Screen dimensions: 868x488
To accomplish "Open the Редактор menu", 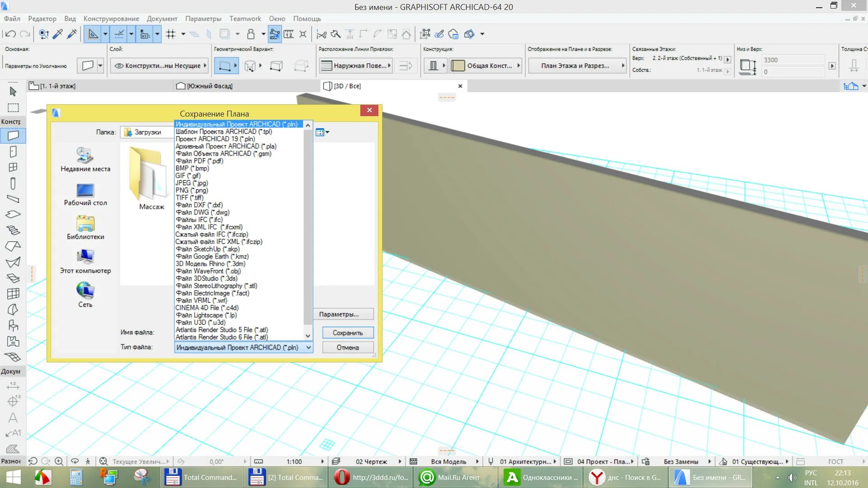I will (x=42, y=19).
